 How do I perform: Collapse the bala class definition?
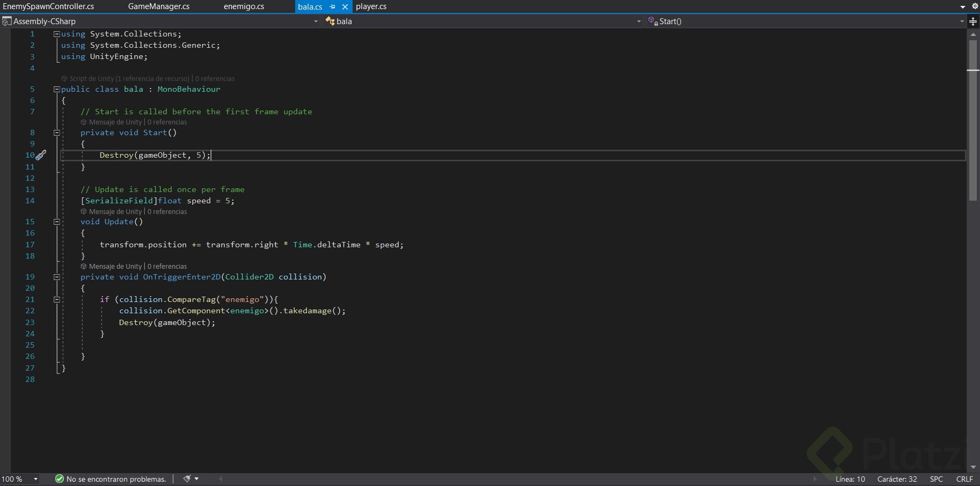(x=56, y=90)
